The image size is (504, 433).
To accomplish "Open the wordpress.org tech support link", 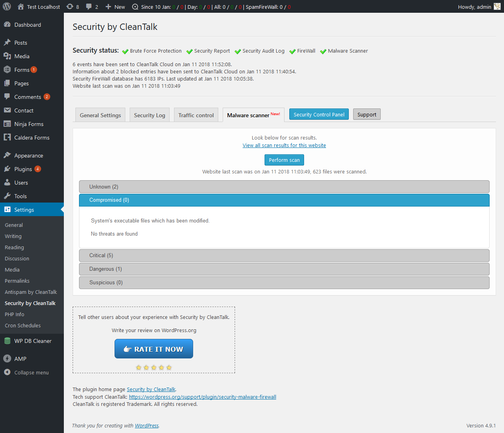I will click(x=202, y=397).
